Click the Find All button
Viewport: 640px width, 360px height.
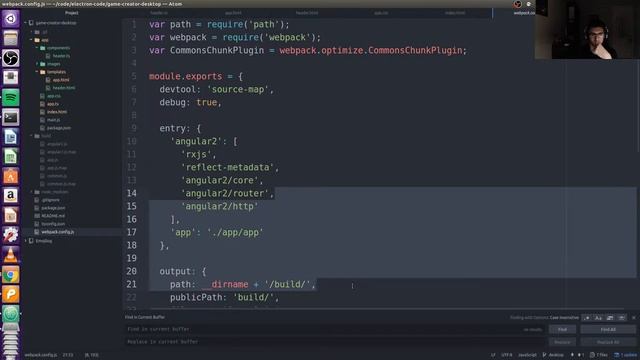[608, 329]
